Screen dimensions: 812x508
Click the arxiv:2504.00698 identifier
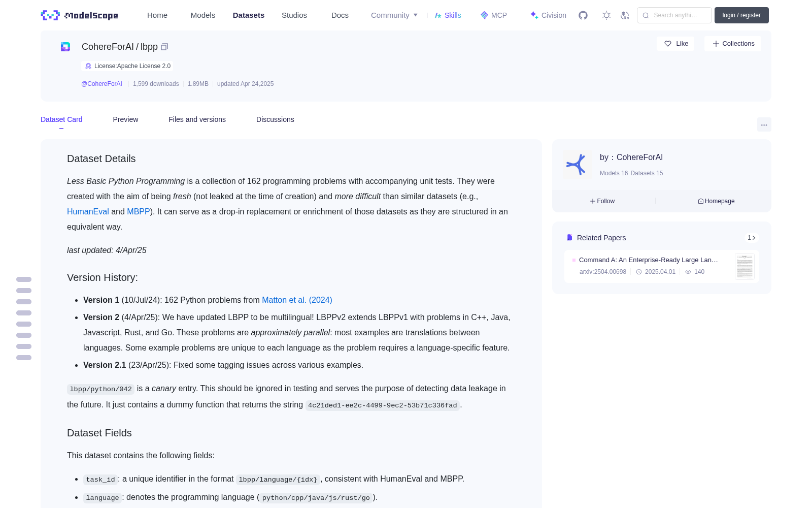coord(603,272)
